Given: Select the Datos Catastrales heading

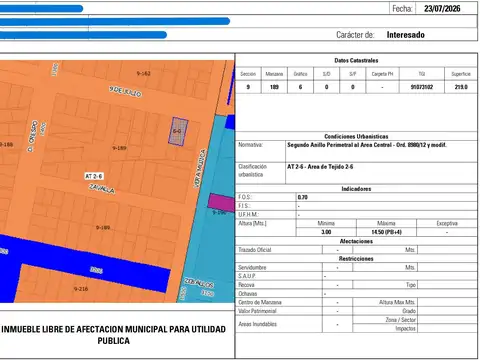Looking at the screenshot, I should (356, 60).
